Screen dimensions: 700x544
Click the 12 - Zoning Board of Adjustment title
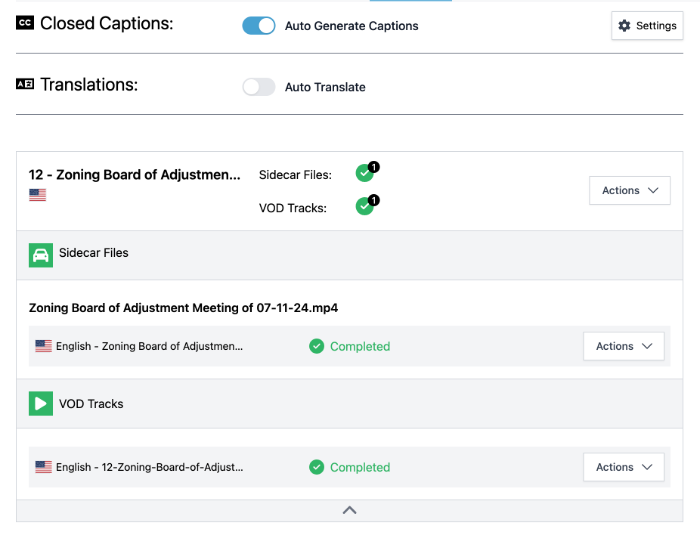click(135, 175)
